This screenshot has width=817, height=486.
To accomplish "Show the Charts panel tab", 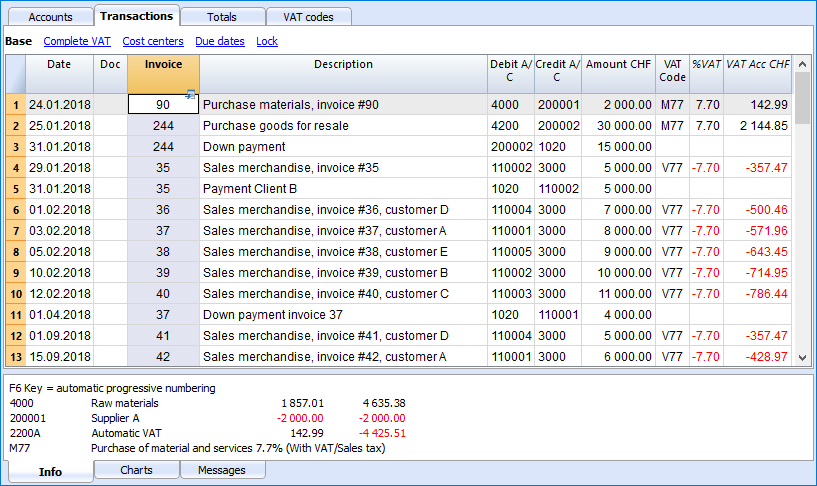I will tap(137, 470).
